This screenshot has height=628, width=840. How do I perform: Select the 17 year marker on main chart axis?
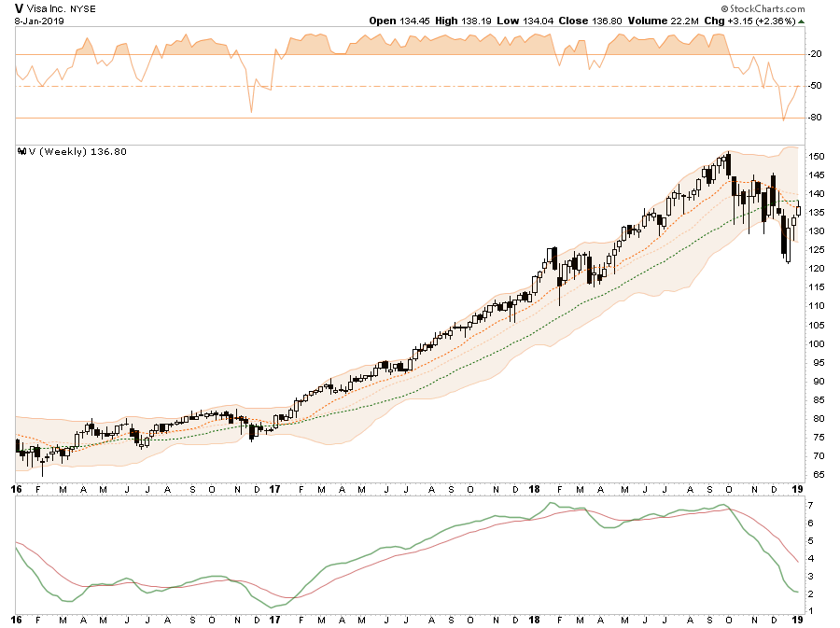(274, 488)
